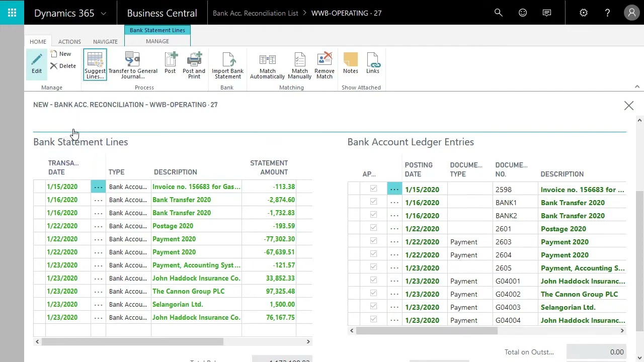644x362 pixels.
Task: Sort statement lines by Transaction Date header
Action: tap(63, 167)
